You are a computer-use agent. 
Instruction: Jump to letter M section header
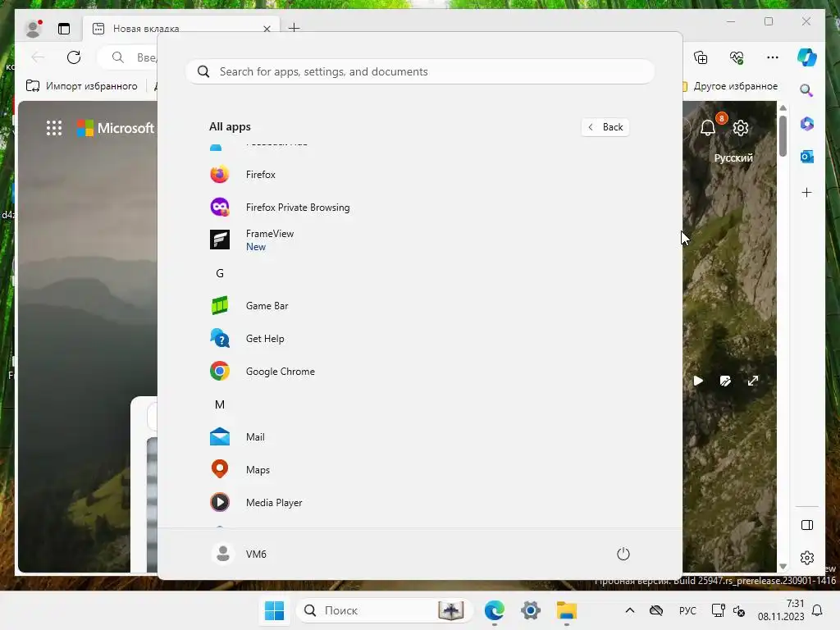click(220, 404)
